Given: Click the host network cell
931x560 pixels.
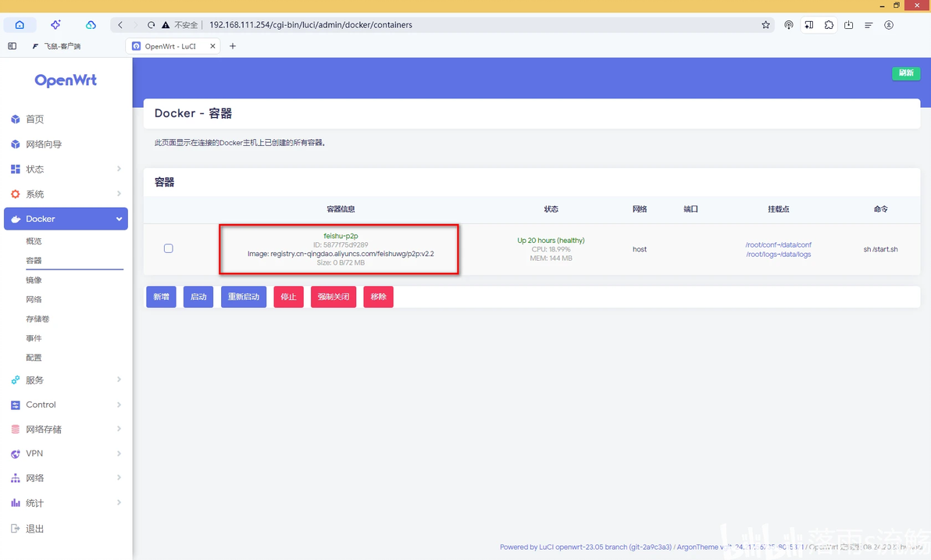Looking at the screenshot, I should point(640,249).
